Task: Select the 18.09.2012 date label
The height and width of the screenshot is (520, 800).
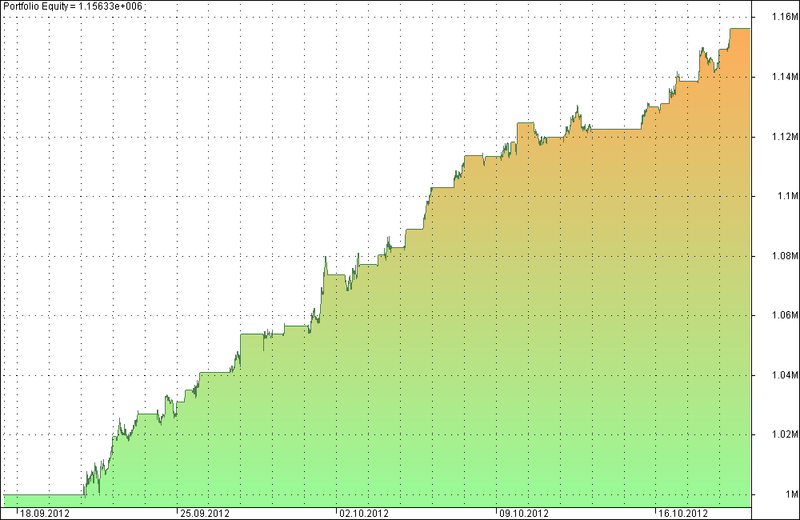Action: tap(44, 512)
